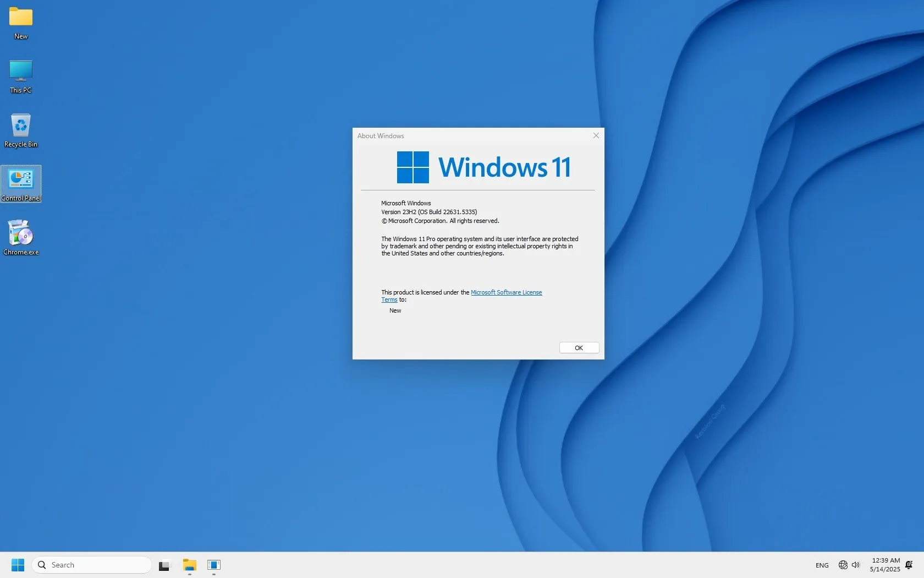The image size is (924, 578).
Task: Click inside the Search box
Action: click(x=92, y=564)
